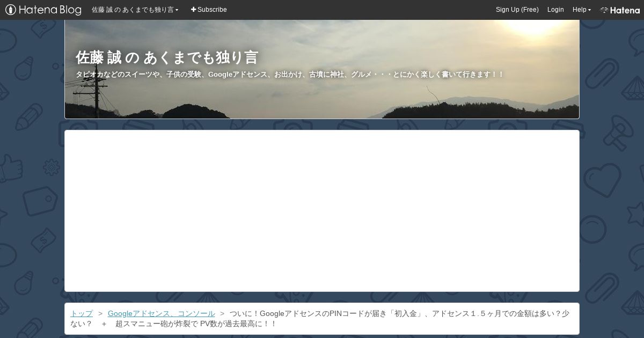Expand the Help dropdown menu
644x338 pixels.
[582, 10]
